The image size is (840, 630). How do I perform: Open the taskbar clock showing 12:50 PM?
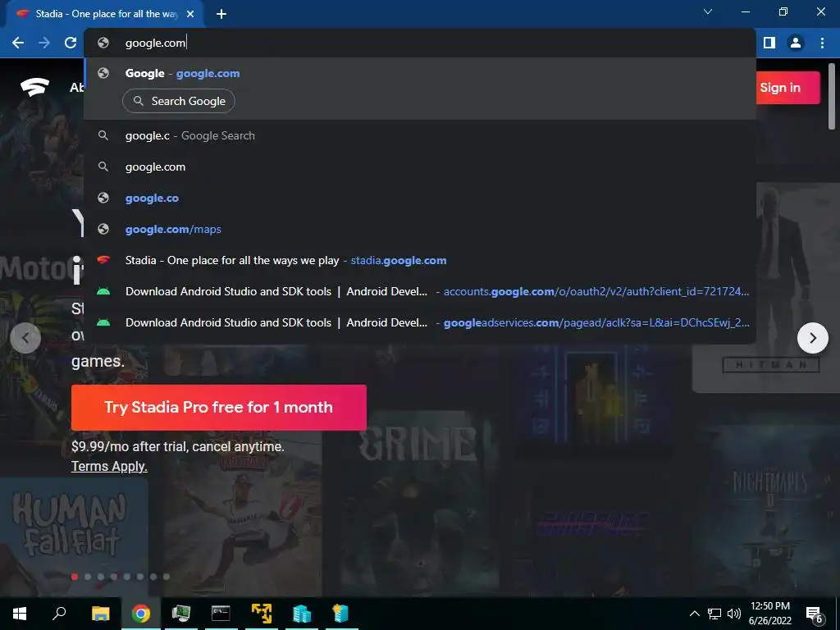[770, 614]
